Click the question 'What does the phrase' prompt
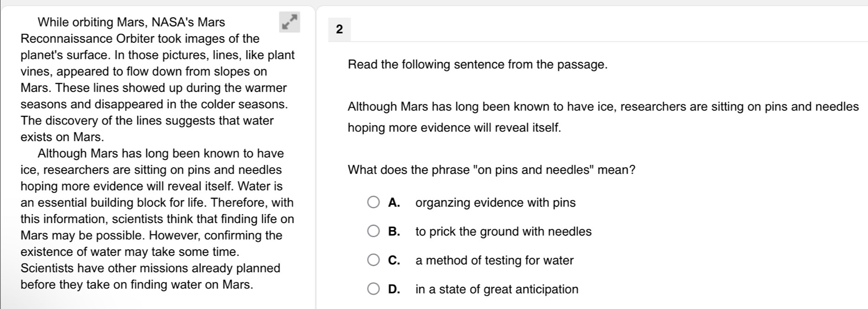 pos(491,170)
